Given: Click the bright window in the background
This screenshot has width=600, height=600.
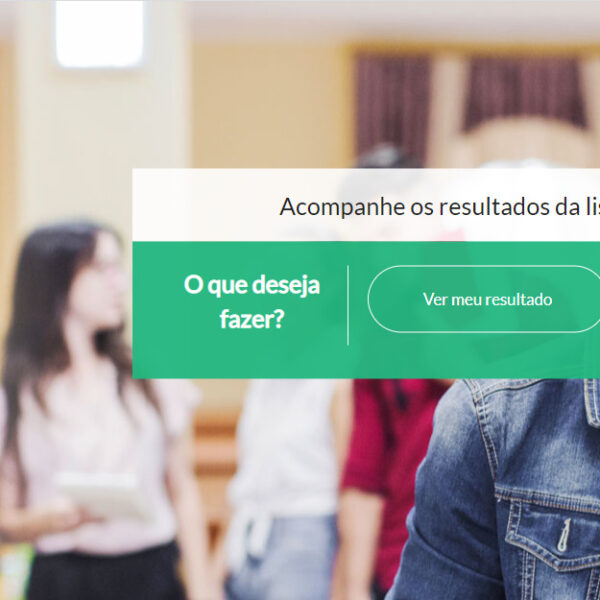Looking at the screenshot, I should [x=100, y=34].
